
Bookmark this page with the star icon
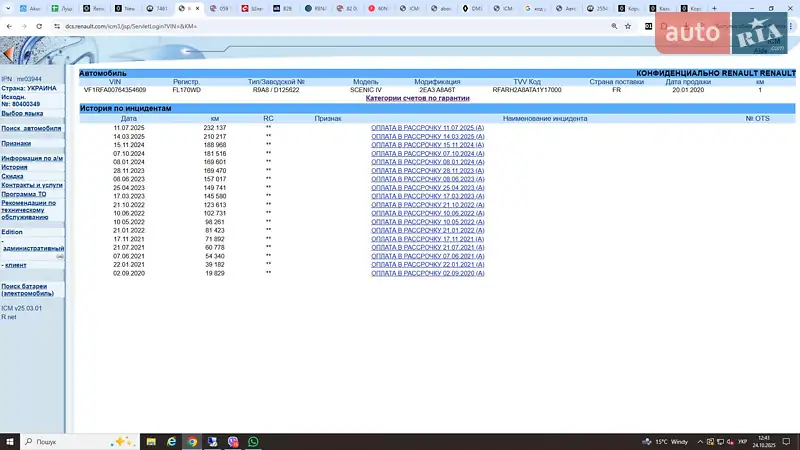[629, 26]
